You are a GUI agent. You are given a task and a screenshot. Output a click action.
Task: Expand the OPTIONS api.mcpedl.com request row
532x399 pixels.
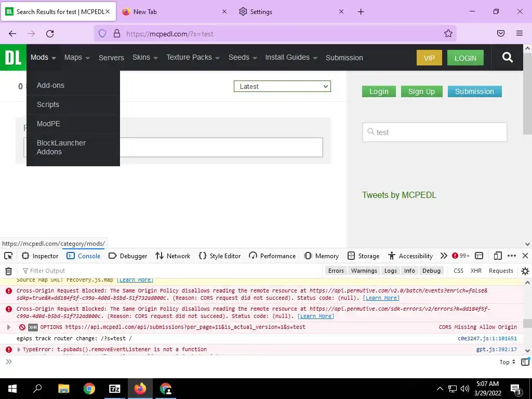tap(8, 327)
